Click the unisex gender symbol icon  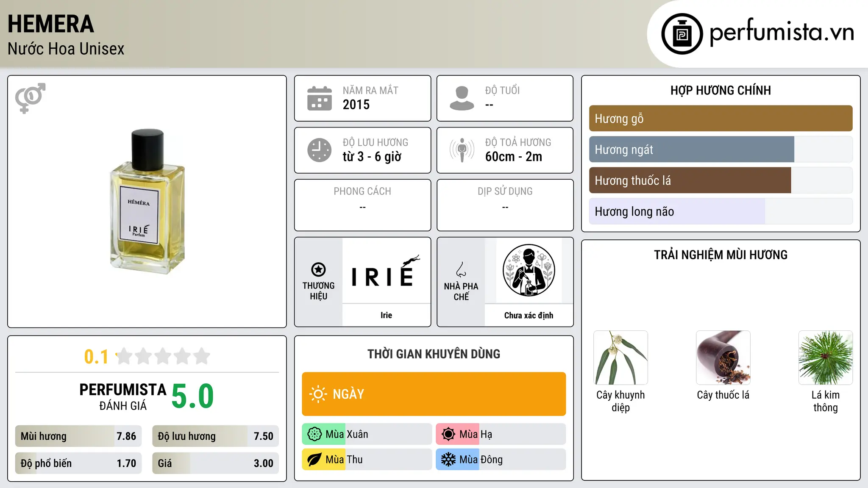(x=30, y=98)
